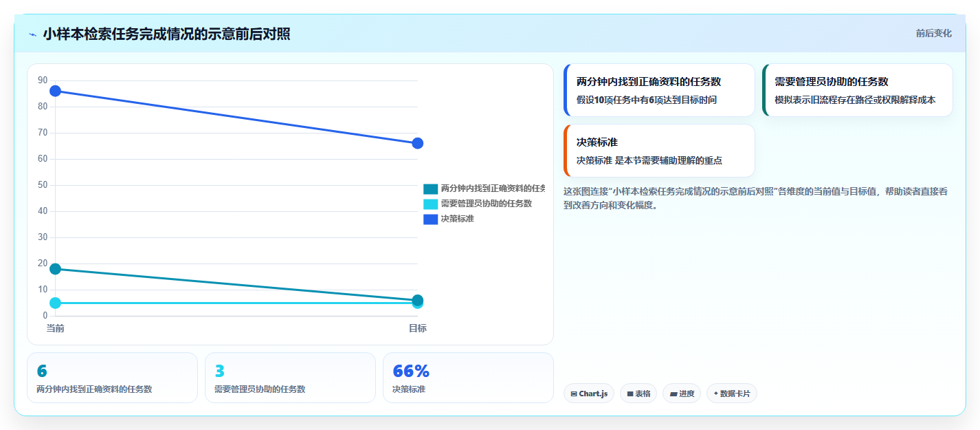The image size is (980, 430).
Task: Click text 决策标准 是本节需要辅助理解的重点
Action: [649, 160]
